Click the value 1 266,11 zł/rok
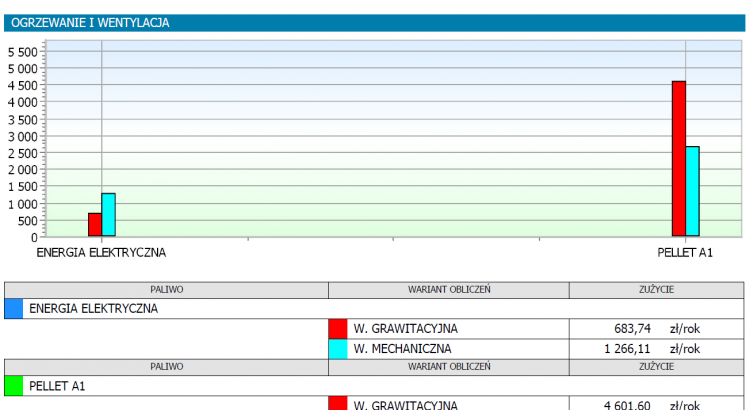 point(652,349)
